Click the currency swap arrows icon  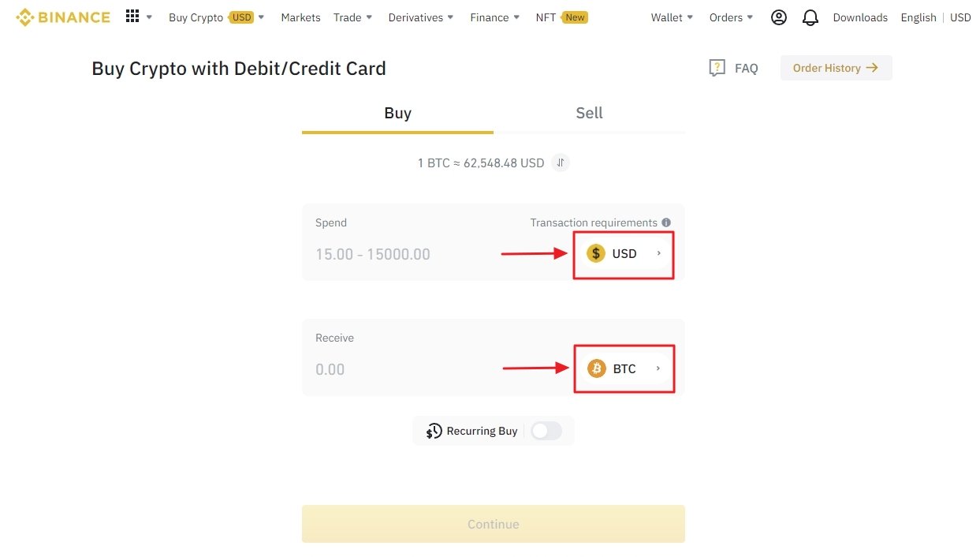tap(560, 163)
